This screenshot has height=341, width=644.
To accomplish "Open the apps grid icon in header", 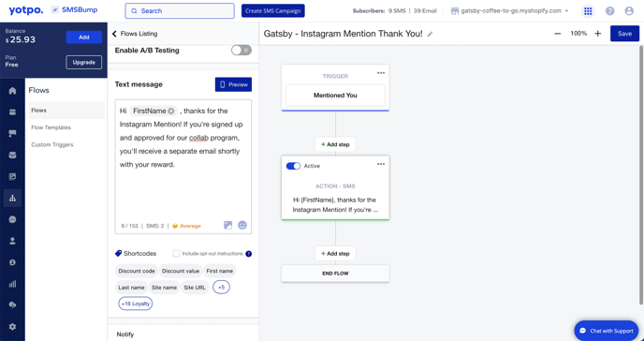I will tap(588, 11).
